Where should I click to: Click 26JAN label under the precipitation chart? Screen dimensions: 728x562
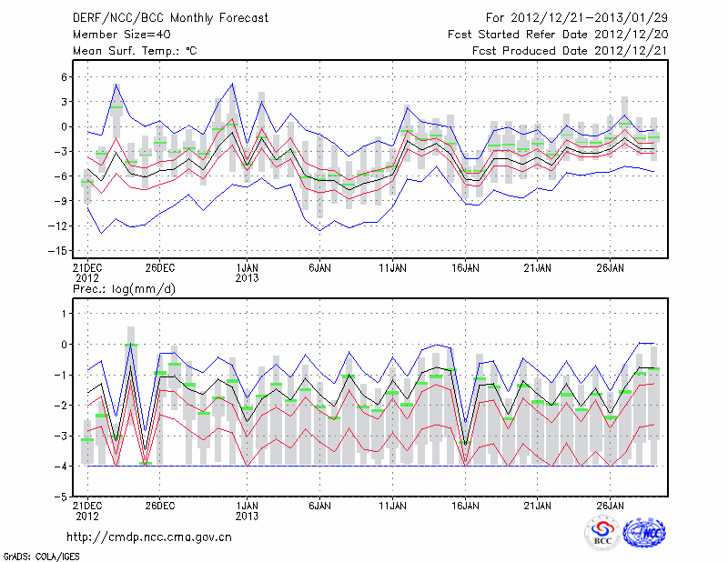click(611, 504)
